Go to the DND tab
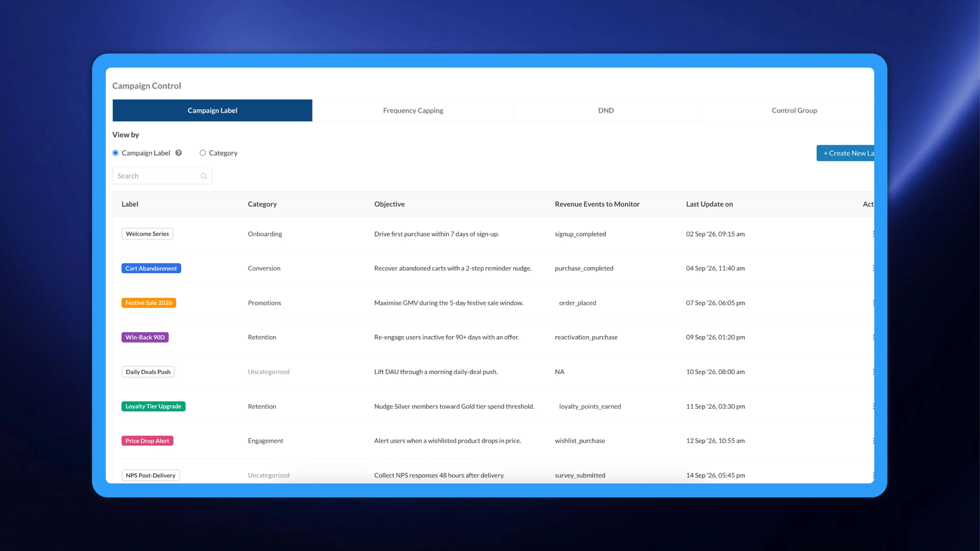Image resolution: width=980 pixels, height=551 pixels. click(606, 110)
